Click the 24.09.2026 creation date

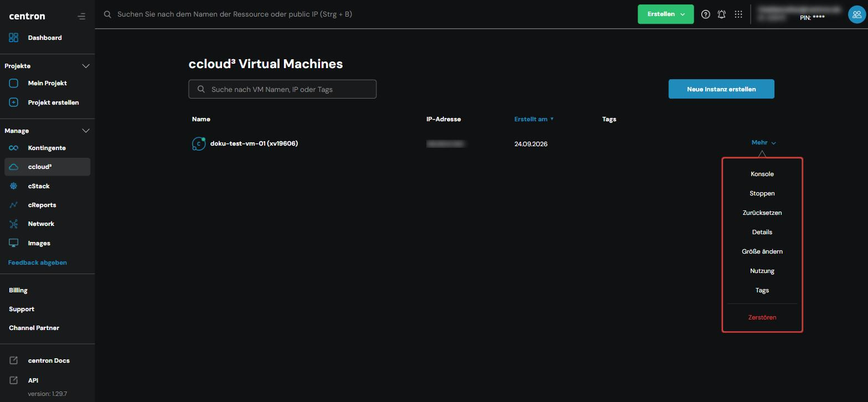[x=531, y=144]
